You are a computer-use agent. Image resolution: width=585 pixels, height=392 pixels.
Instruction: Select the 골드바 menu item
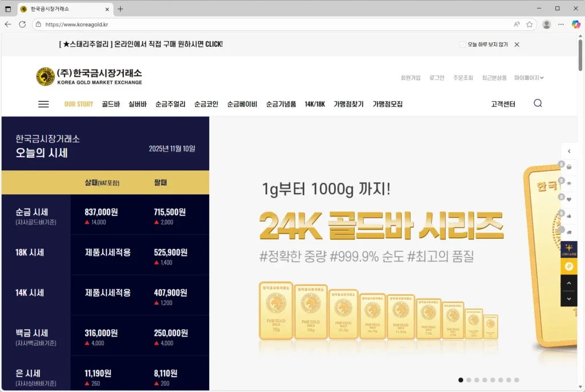110,103
